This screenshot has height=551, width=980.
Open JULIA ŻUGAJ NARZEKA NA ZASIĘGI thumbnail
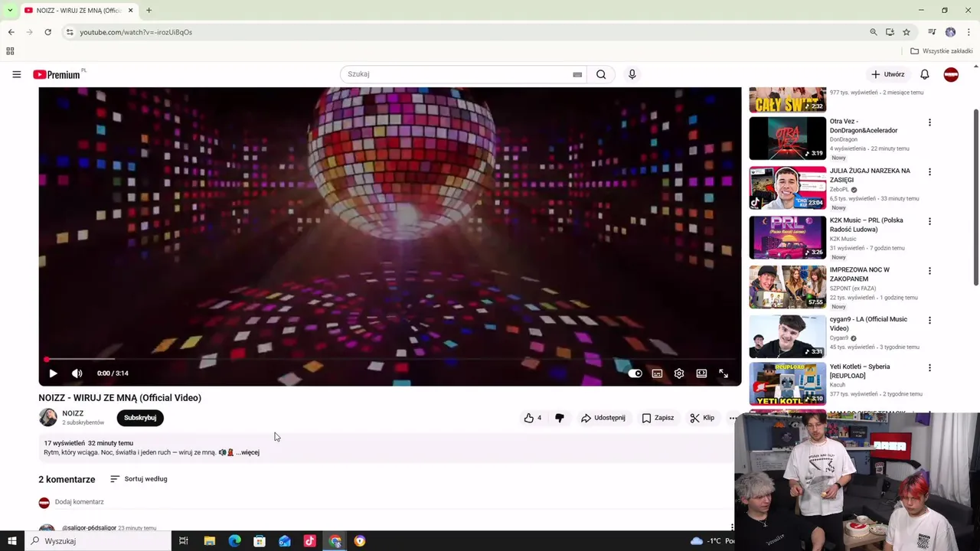787,187
